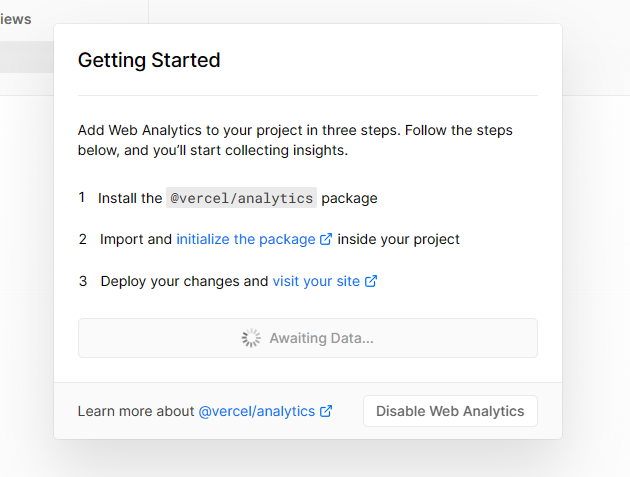The height and width of the screenshot is (477, 630).
Task: Click external-link icon after "visit your site"
Action: [x=371, y=281]
